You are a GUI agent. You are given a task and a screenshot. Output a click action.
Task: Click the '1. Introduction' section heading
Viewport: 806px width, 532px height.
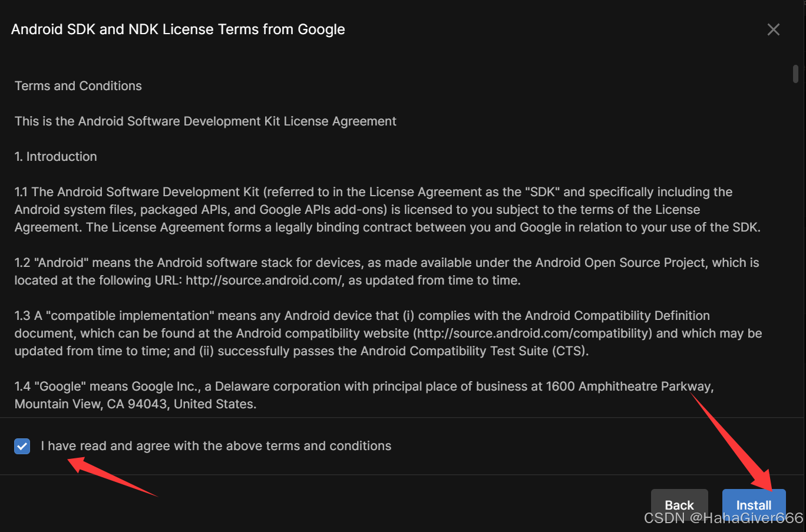[x=56, y=157]
